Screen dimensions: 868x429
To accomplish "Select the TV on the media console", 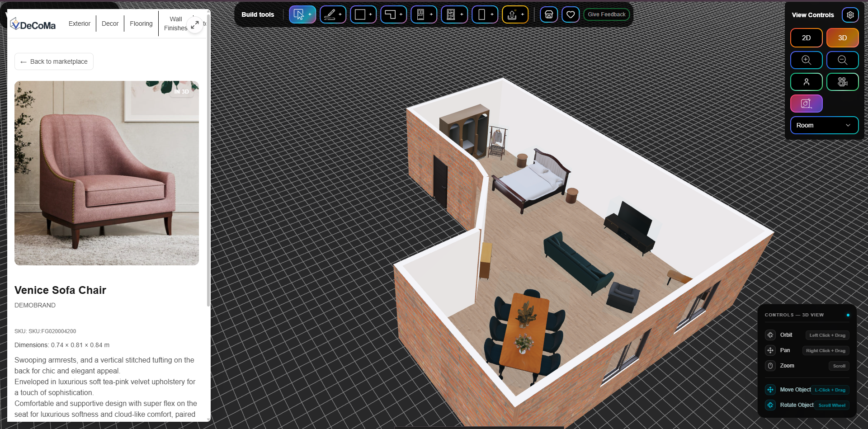I will [635, 218].
